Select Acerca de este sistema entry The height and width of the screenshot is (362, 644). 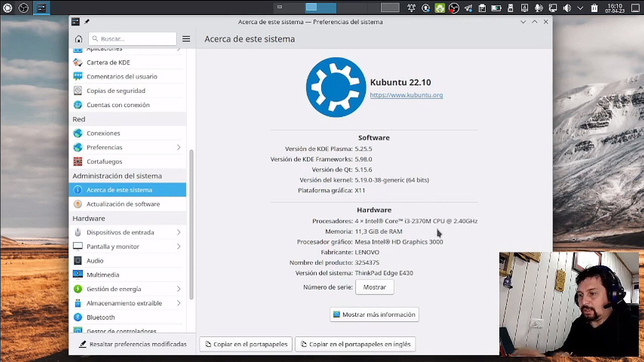point(127,190)
